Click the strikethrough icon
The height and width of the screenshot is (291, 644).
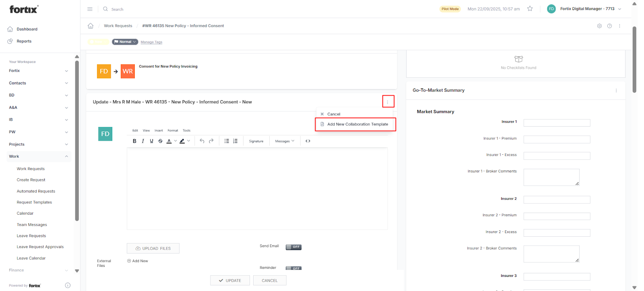click(x=160, y=141)
